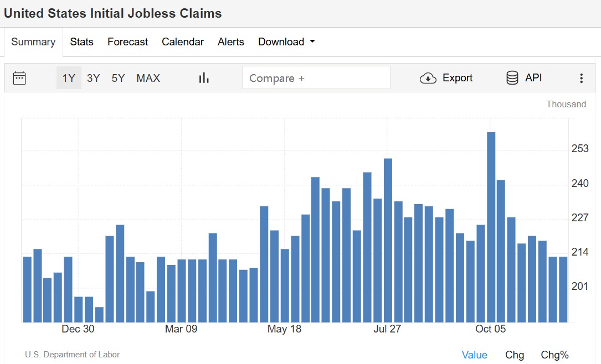Viewport: 601px width, 364px height.
Task: Click the API database icon
Action: [512, 77]
